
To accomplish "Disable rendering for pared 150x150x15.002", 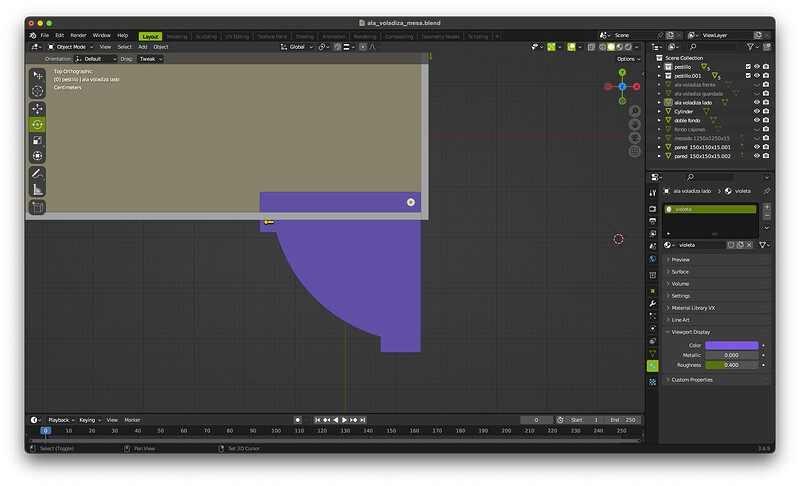I will pyautogui.click(x=766, y=156).
